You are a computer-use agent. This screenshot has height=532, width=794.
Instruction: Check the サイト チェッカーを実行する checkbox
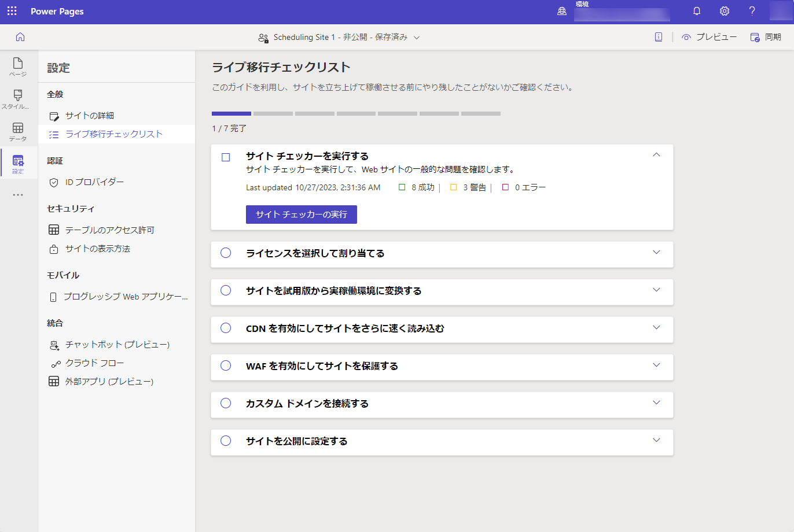coord(226,157)
